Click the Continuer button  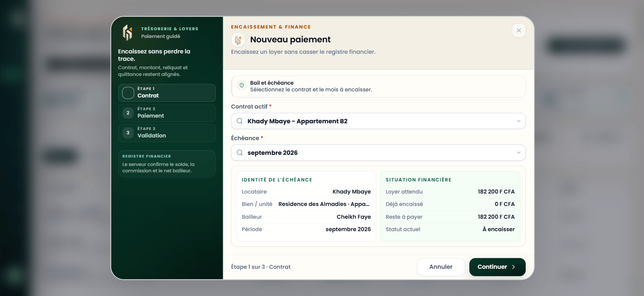coord(497,267)
